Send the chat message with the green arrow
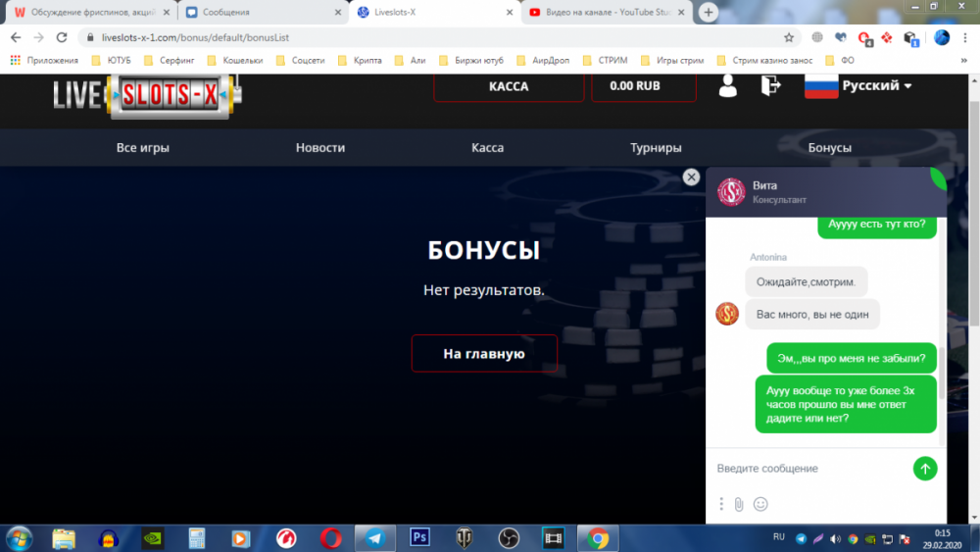 pyautogui.click(x=925, y=469)
